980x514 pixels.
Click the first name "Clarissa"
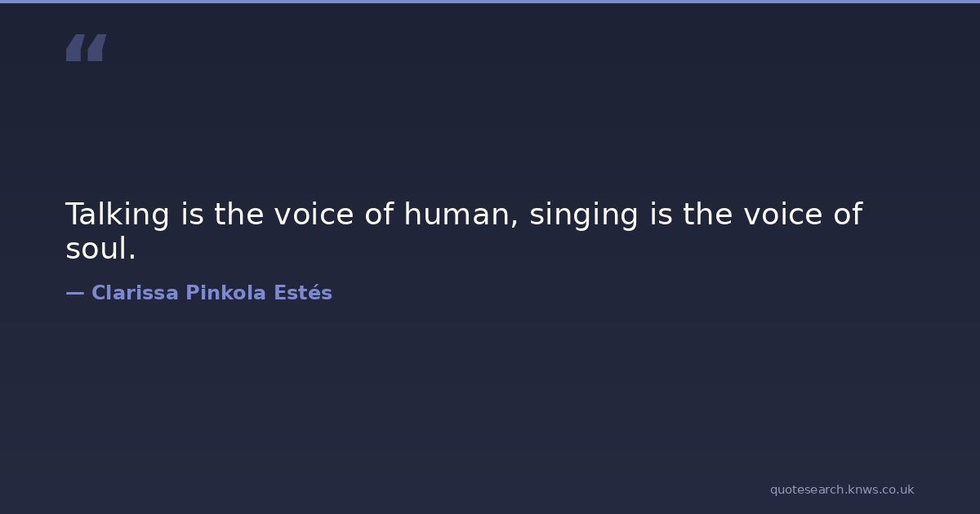[x=135, y=293]
